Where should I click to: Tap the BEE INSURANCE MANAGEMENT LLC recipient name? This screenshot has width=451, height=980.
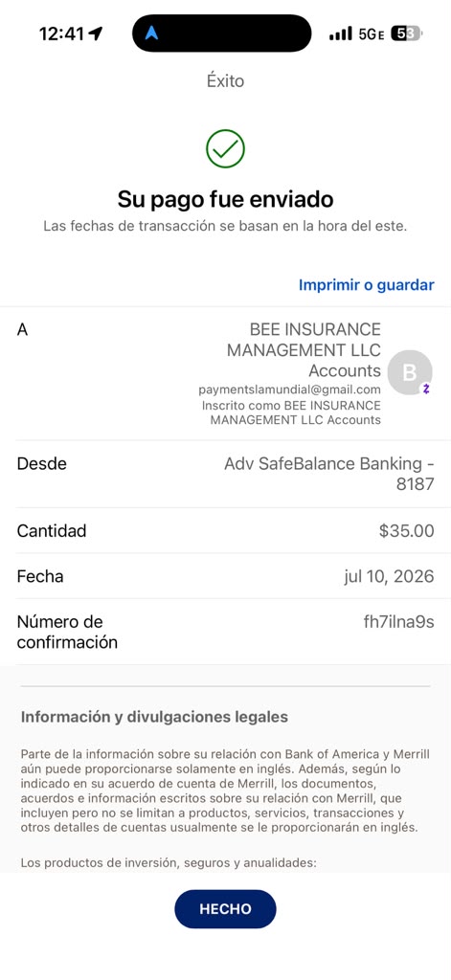(x=304, y=349)
